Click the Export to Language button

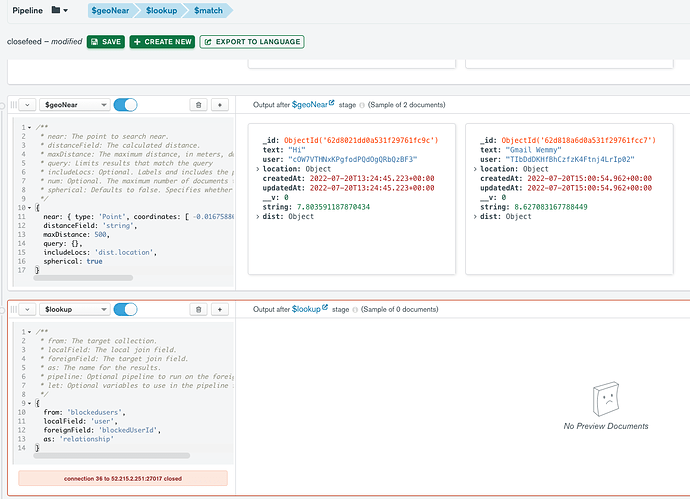[252, 42]
